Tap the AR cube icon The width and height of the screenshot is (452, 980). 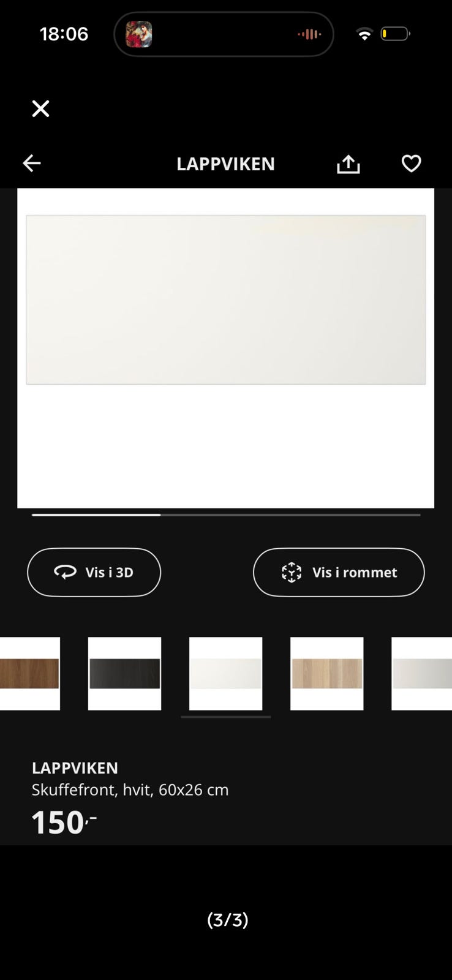coord(292,572)
